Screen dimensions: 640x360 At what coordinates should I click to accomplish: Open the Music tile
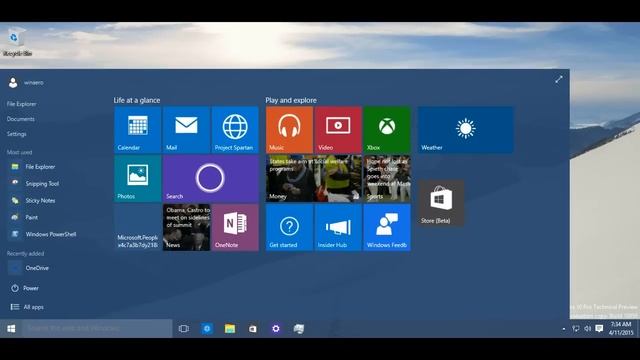click(x=289, y=130)
